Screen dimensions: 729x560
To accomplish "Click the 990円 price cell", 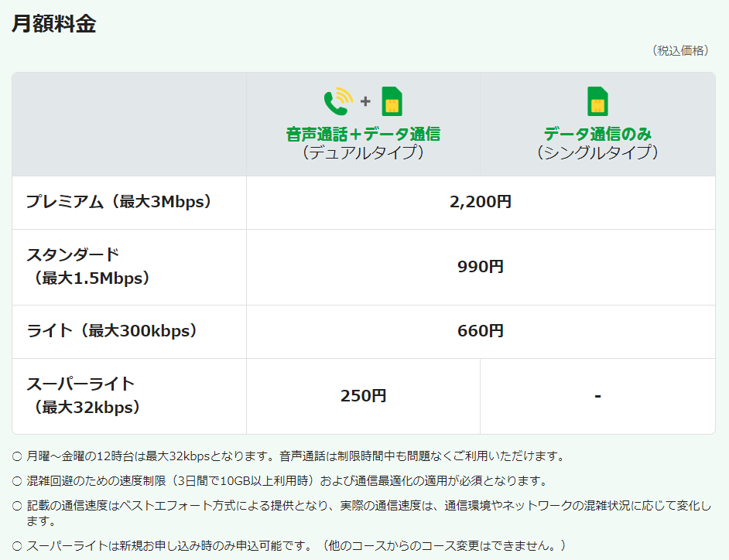I will pos(480,267).
